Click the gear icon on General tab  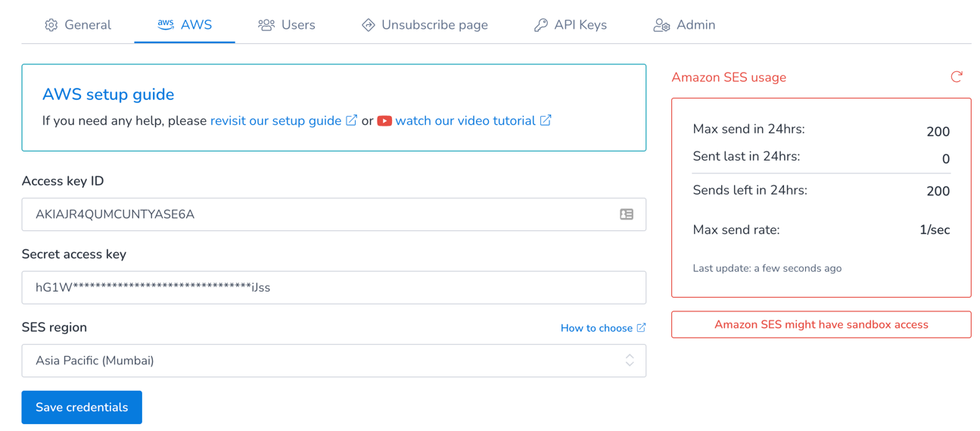[51, 25]
